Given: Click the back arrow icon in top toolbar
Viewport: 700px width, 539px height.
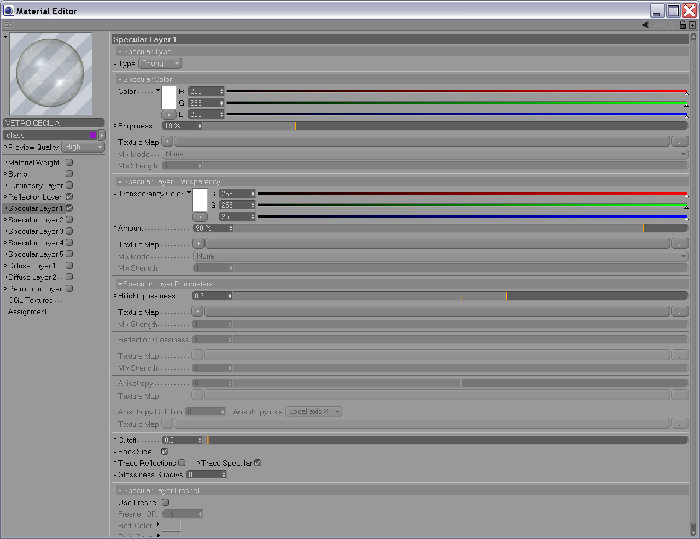Looking at the screenshot, I should [646, 25].
